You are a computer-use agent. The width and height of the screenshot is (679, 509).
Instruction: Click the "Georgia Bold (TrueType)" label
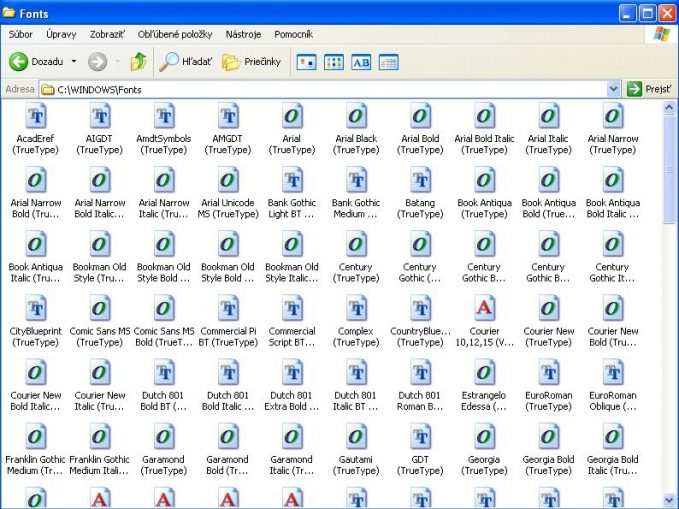(548, 465)
